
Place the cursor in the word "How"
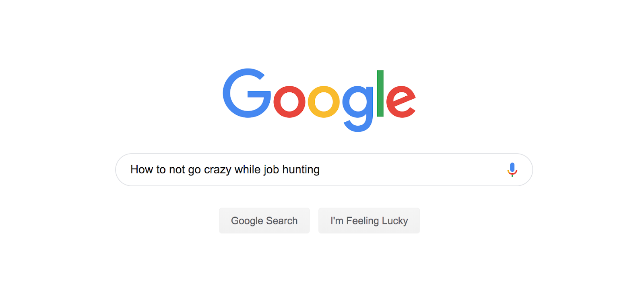(x=142, y=169)
